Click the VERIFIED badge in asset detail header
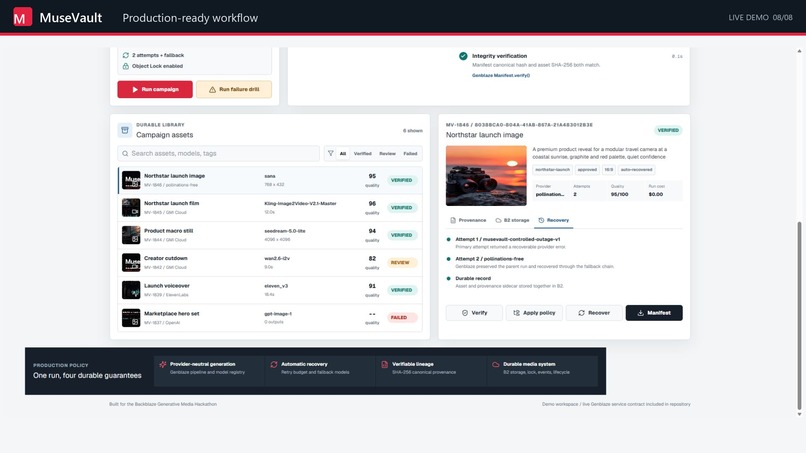 [x=668, y=130]
